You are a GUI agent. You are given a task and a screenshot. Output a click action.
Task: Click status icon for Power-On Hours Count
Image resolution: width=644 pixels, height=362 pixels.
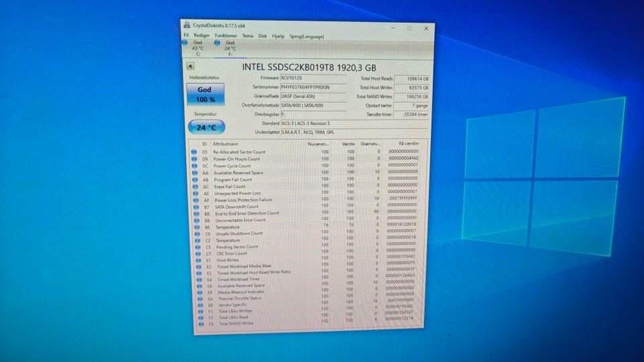coord(195,159)
